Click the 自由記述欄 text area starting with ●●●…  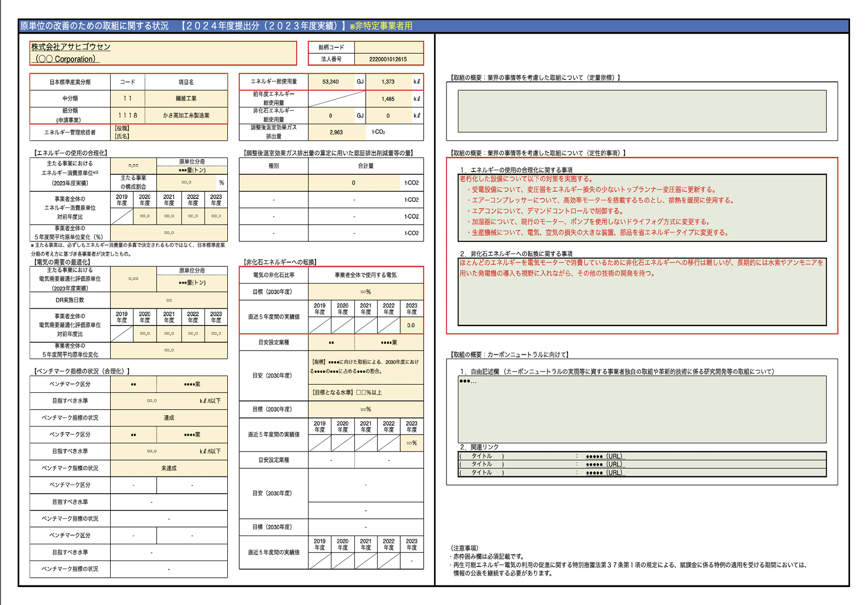pyautogui.click(x=642, y=409)
